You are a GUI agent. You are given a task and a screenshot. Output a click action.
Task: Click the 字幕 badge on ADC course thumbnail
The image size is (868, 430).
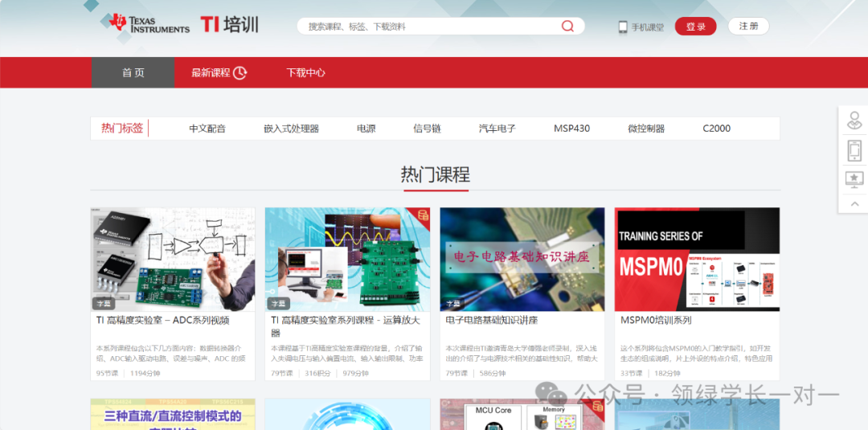coord(104,303)
